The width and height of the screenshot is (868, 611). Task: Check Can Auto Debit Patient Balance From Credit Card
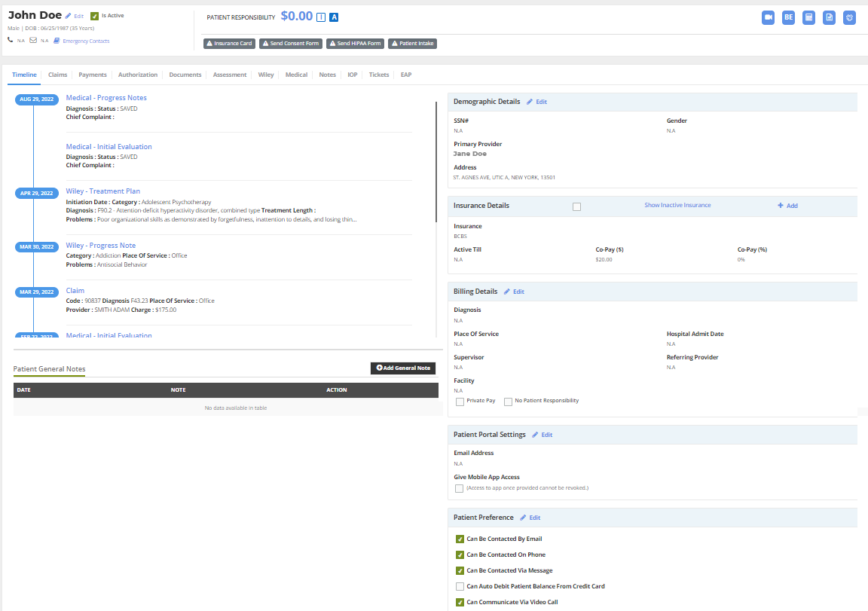(460, 585)
